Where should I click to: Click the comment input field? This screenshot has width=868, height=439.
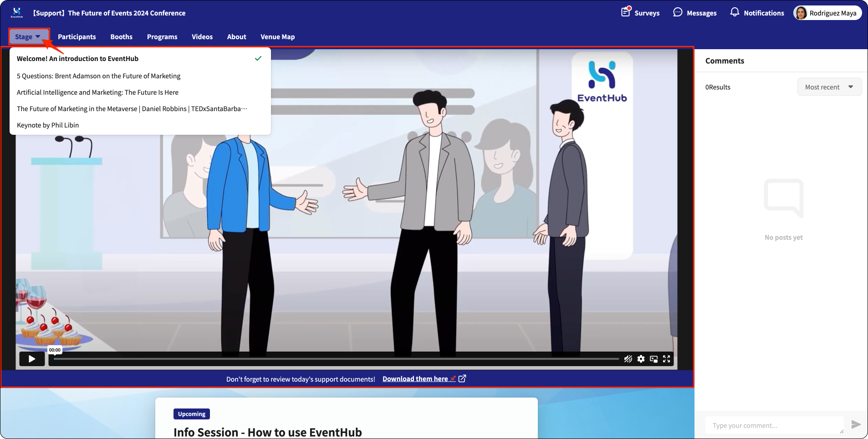[x=775, y=425]
